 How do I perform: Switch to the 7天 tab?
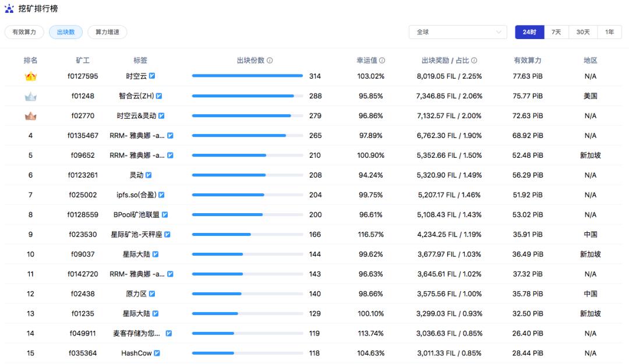[x=556, y=32]
